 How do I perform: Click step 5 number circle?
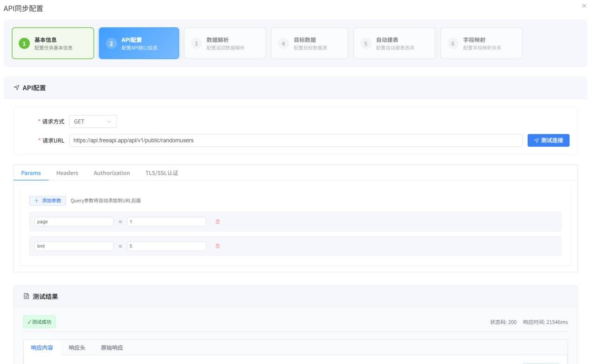pos(366,44)
